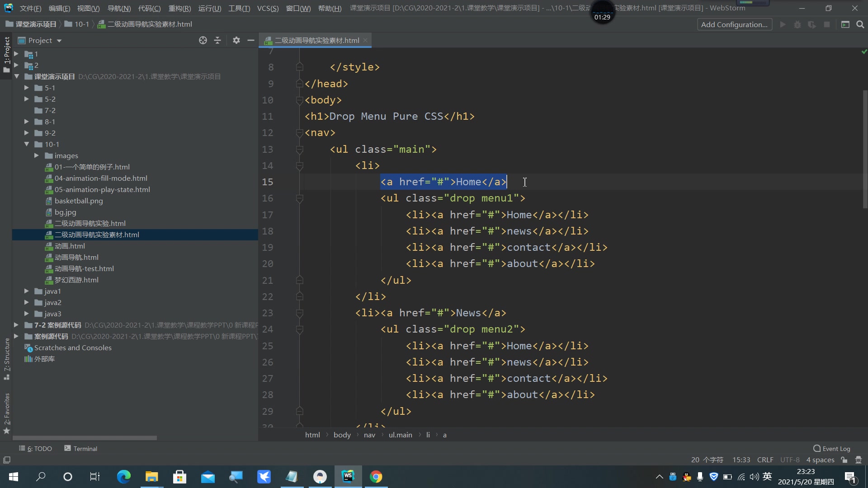Open Project panel settings gear

236,40
